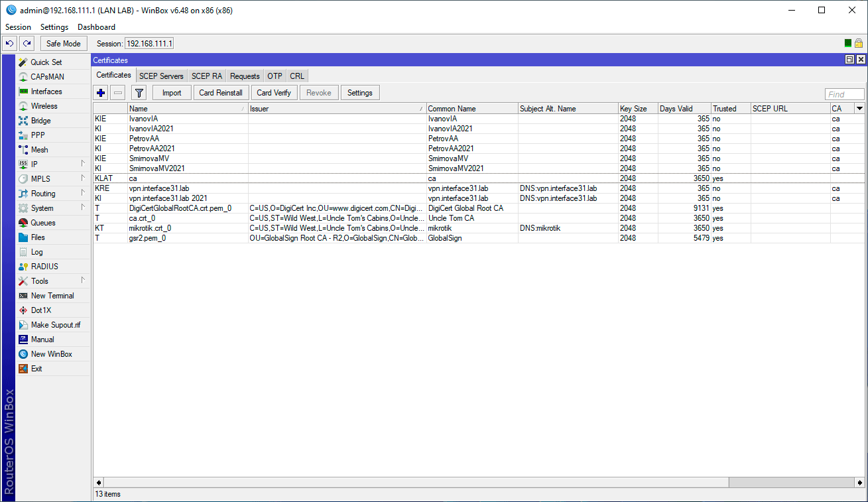Image resolution: width=868 pixels, height=502 pixels.
Task: Switch to the SCEP Servers tab
Action: tap(161, 76)
